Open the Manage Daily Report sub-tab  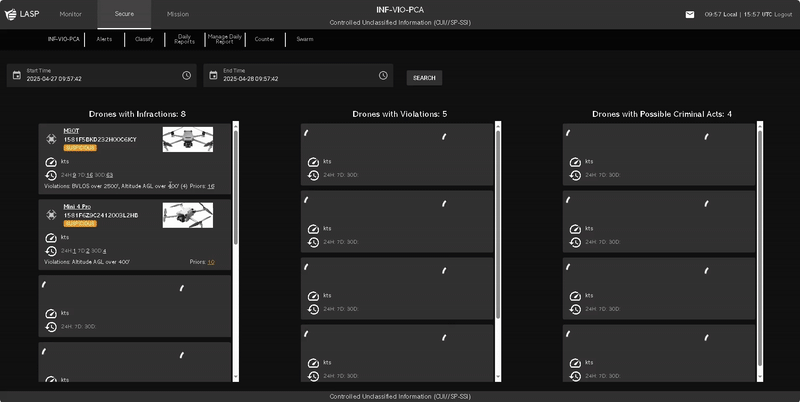[x=224, y=39]
